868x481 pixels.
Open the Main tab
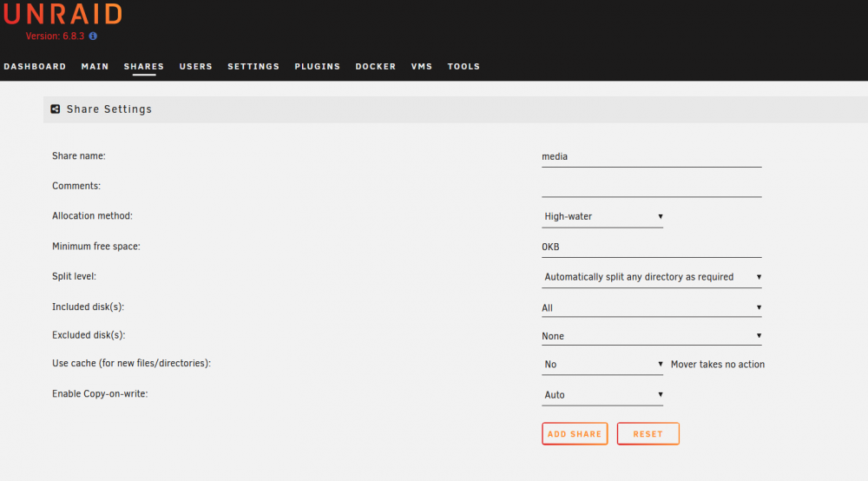click(95, 67)
